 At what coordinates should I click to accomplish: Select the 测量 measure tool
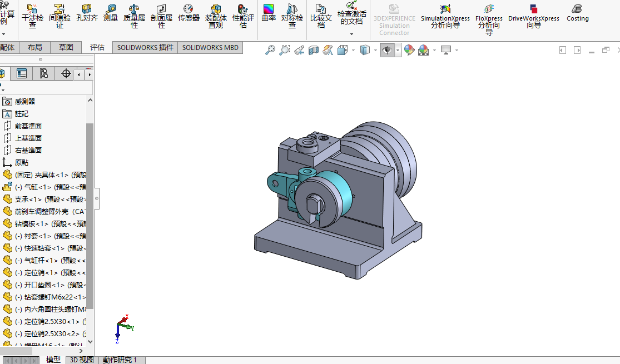pos(111,13)
